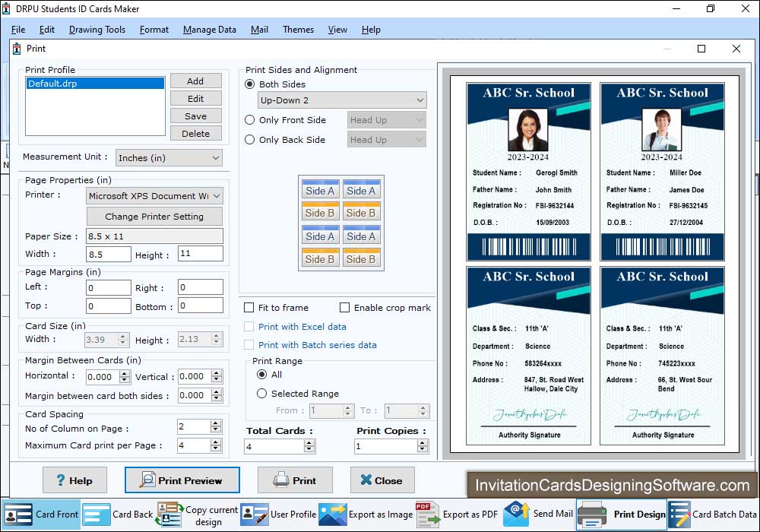Click Paper Size 8.5 x 11 field

(x=154, y=236)
